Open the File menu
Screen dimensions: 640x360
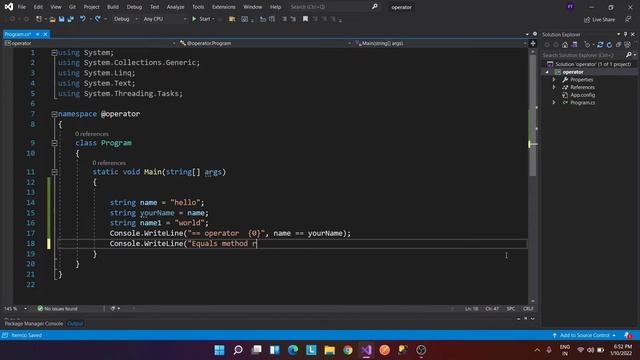[22, 7]
